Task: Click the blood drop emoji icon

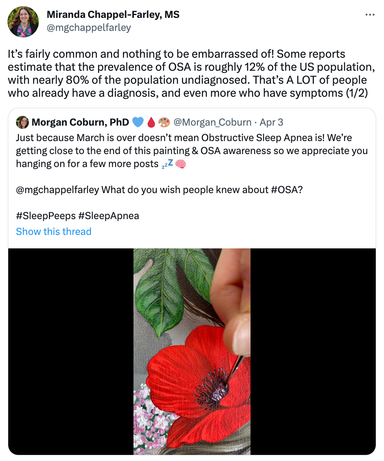Action: [x=151, y=122]
